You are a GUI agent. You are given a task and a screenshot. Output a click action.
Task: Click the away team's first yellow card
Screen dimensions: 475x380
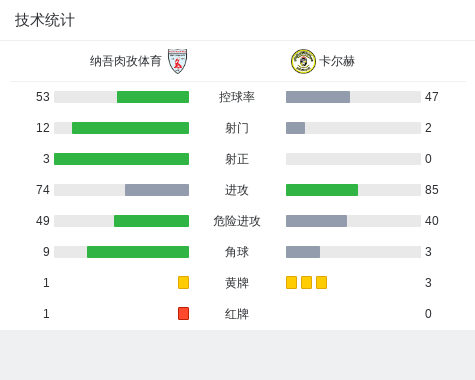(291, 282)
